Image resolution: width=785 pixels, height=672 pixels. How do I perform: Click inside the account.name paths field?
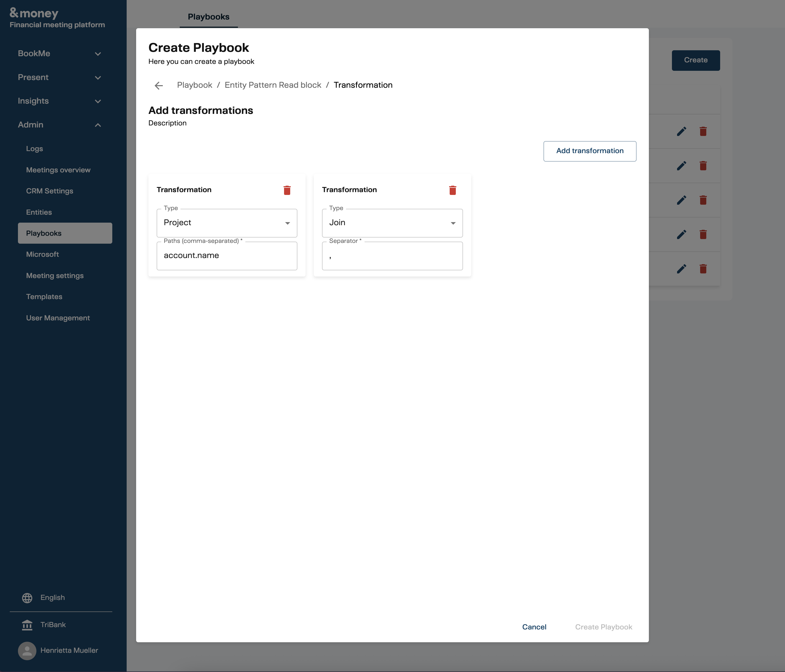(227, 255)
